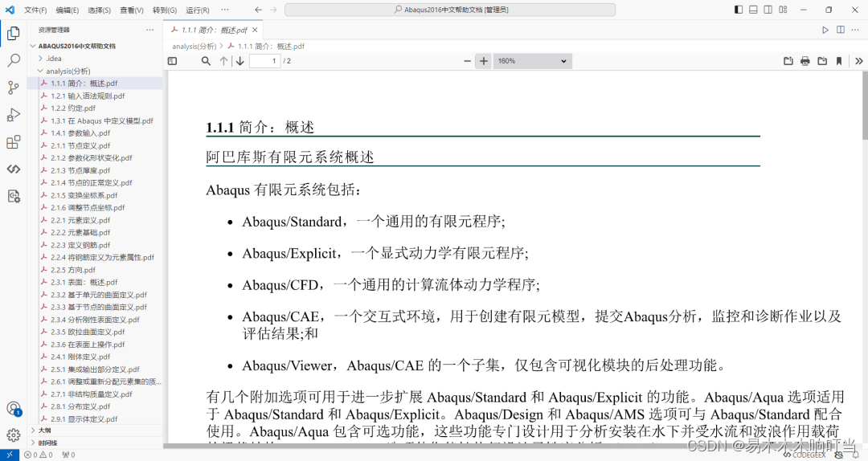Viewport: 868px width, 461px height.
Task: Close the 1.1.1 简介: 概述.pdf tab
Action: 255,30
